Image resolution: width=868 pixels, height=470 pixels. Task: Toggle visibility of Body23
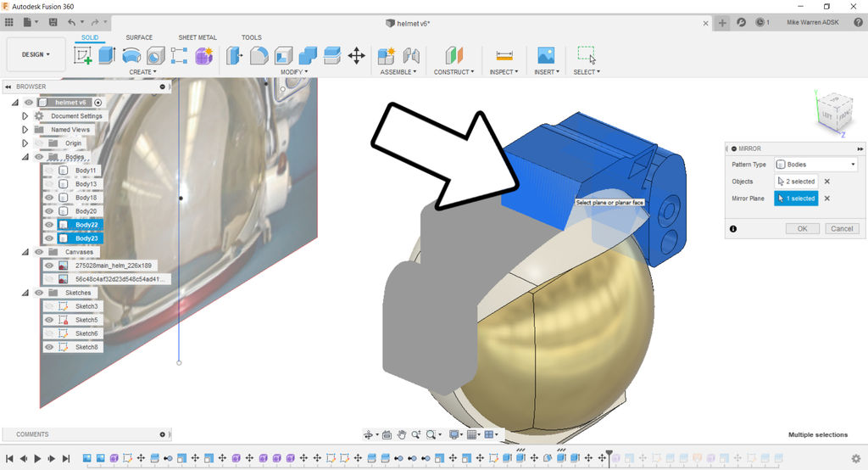pyautogui.click(x=49, y=238)
